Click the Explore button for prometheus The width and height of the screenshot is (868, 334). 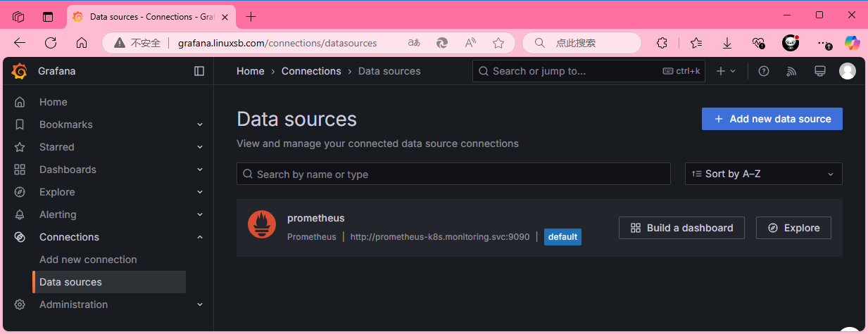click(x=793, y=228)
